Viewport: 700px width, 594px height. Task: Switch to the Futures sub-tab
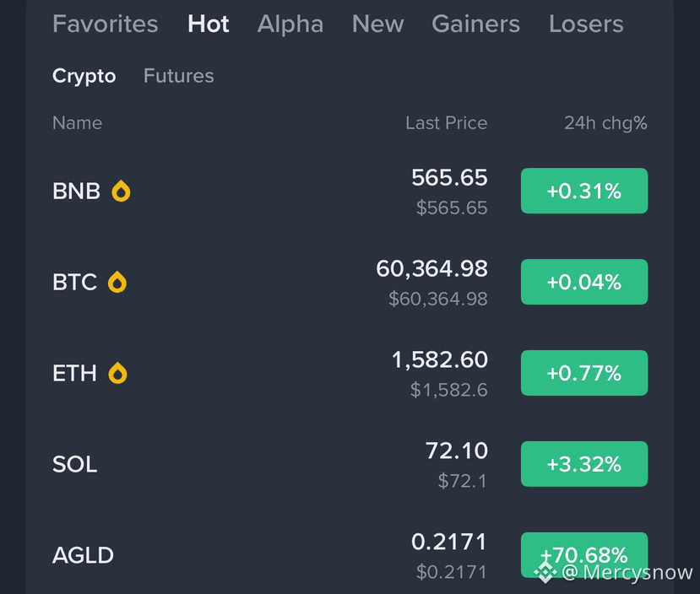click(x=178, y=75)
